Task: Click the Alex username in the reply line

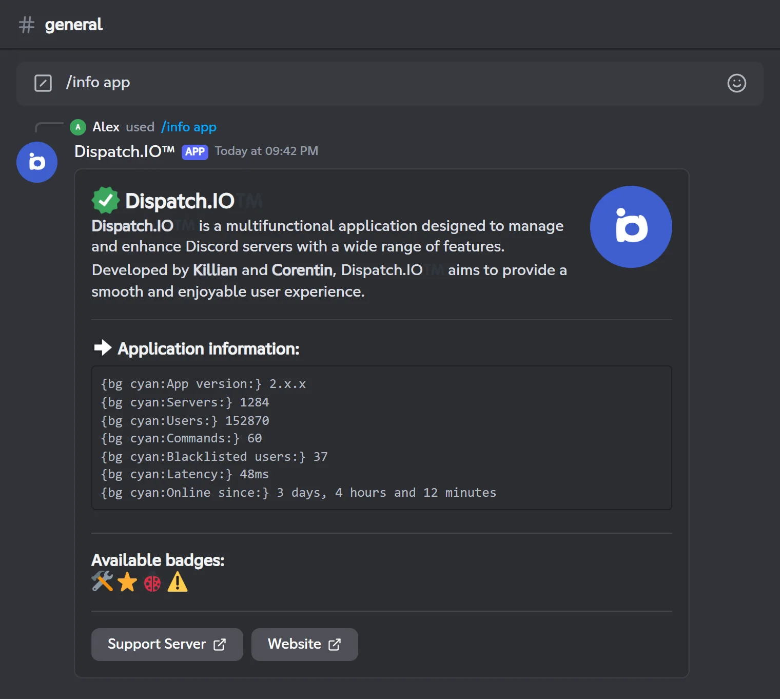Action: click(106, 127)
